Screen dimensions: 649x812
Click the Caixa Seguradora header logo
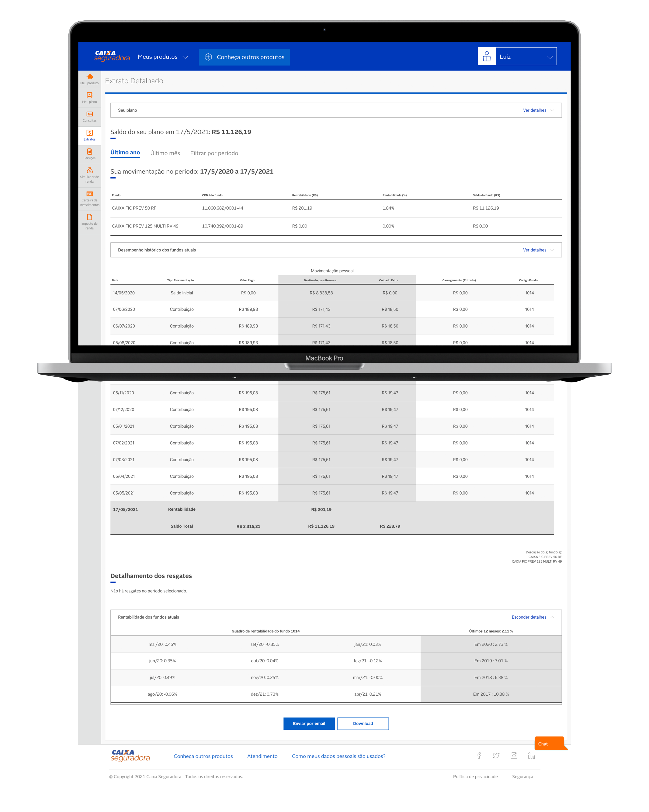(x=112, y=56)
